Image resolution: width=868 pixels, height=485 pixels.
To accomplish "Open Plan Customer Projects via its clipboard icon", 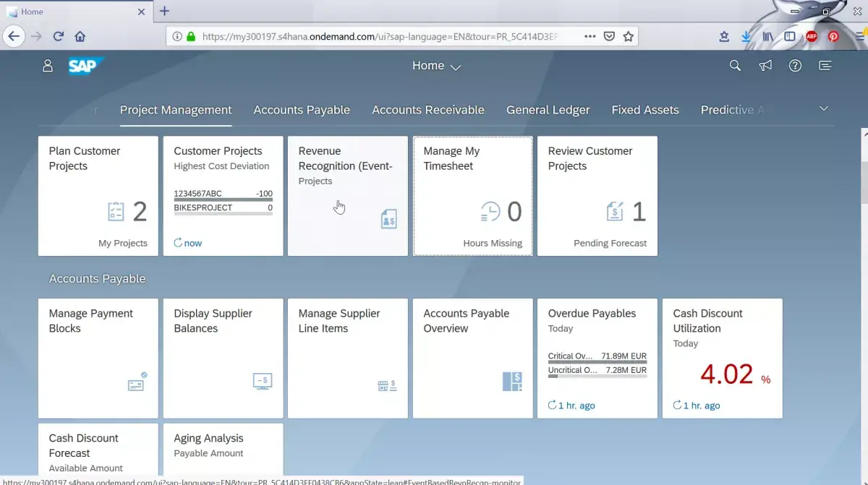I will click(x=116, y=211).
